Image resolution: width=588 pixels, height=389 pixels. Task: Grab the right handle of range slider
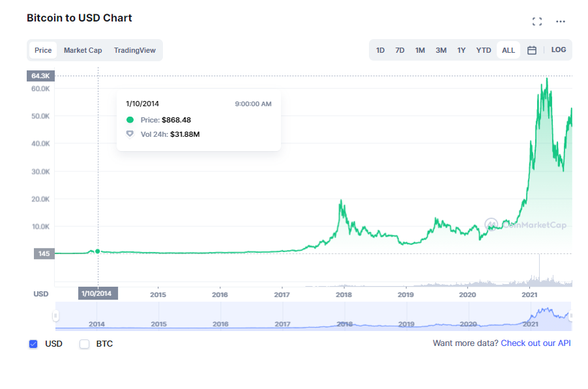(x=571, y=315)
